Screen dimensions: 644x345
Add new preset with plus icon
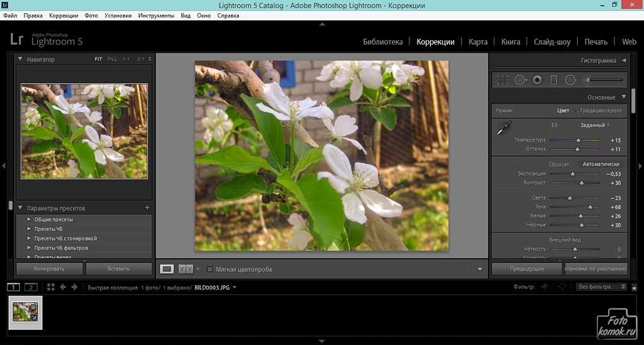147,208
